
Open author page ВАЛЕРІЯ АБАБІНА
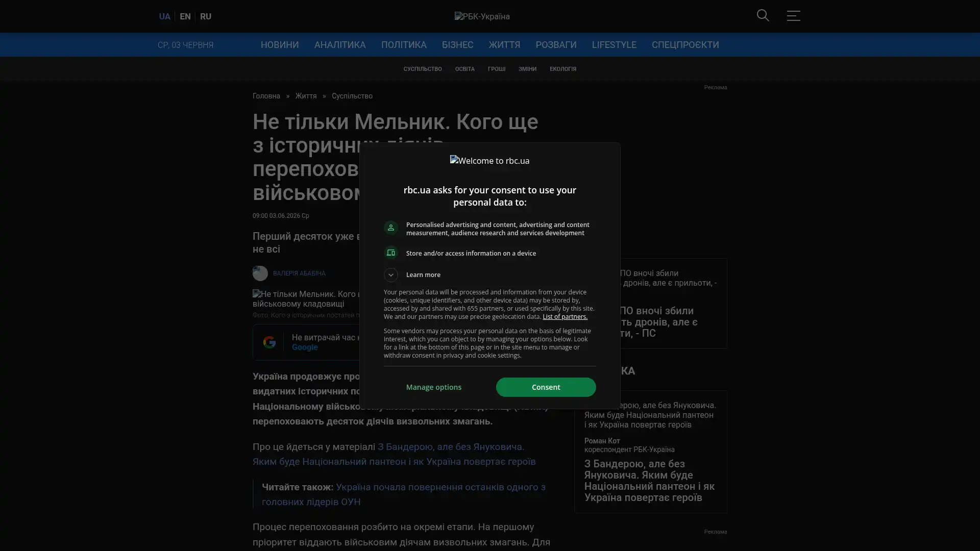pos(299,273)
